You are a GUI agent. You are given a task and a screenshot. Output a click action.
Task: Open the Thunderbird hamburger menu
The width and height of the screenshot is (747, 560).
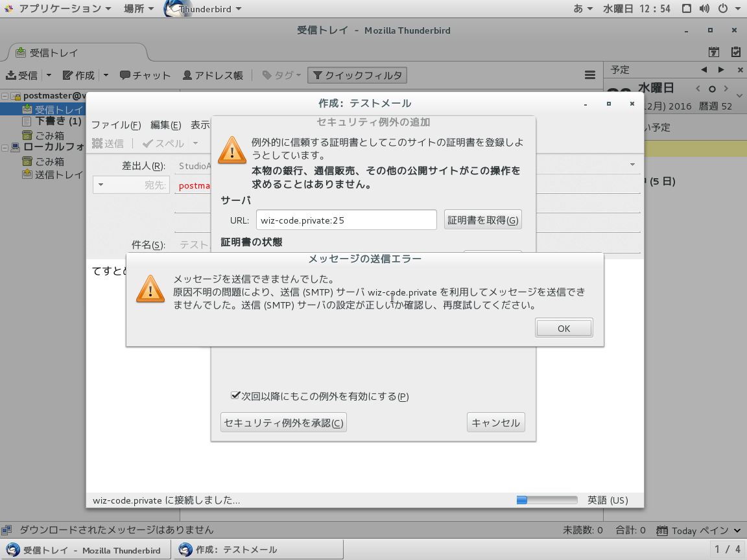(590, 75)
